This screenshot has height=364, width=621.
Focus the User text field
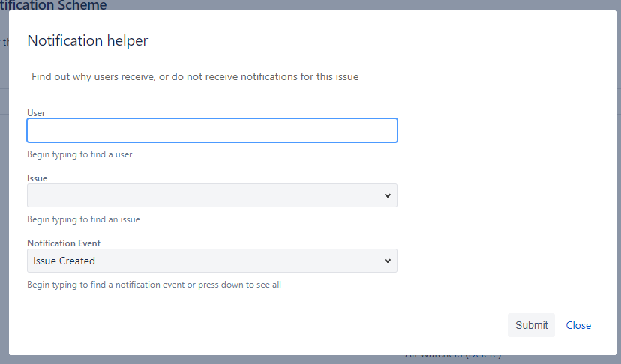[x=212, y=130]
